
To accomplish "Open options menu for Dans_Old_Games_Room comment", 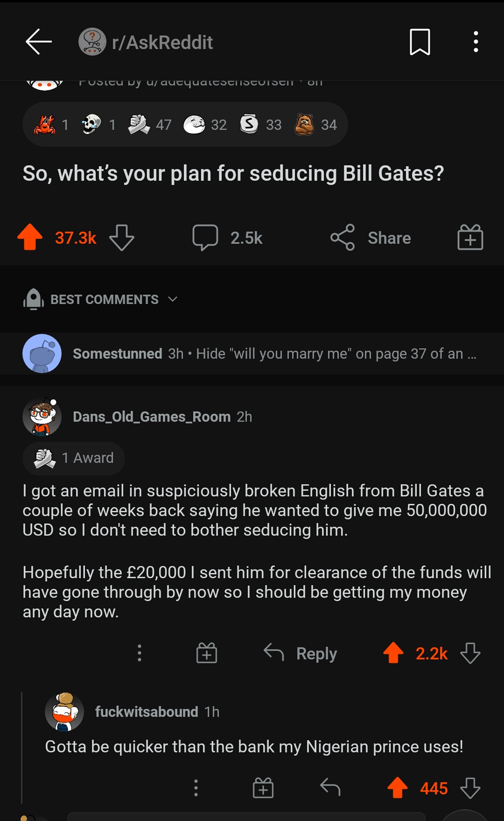I will coord(139,653).
